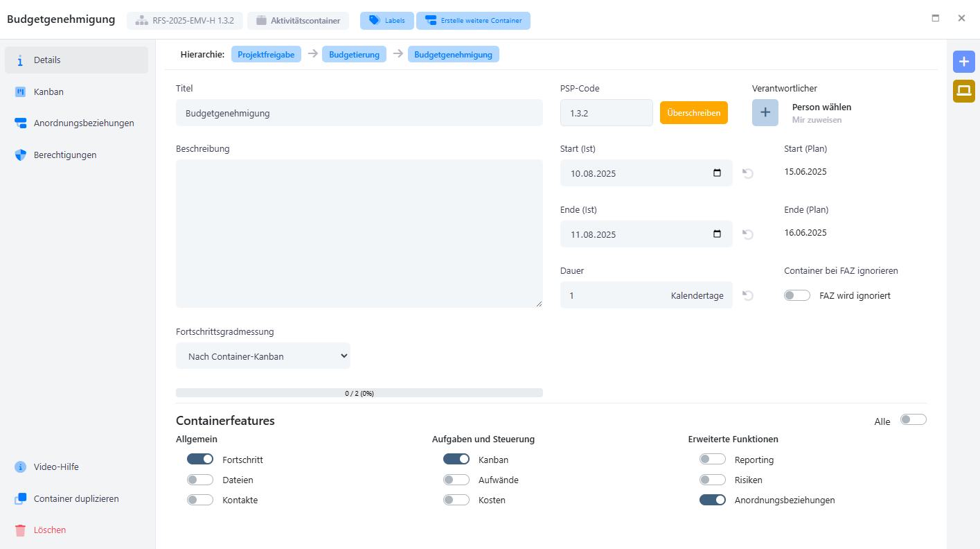The width and height of the screenshot is (980, 549).
Task: Open calendar picker for Start (Ist)
Action: tap(717, 173)
